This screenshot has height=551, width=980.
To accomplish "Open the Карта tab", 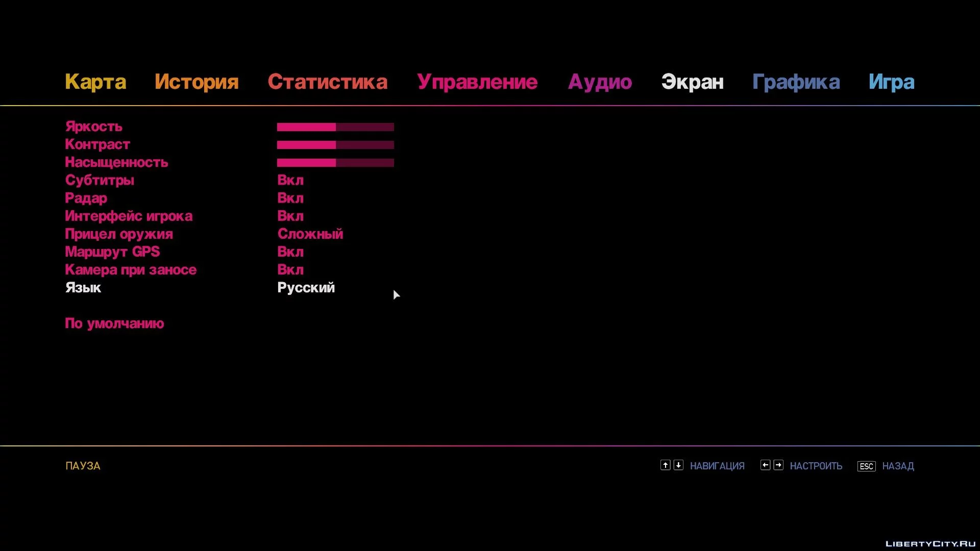I will [x=95, y=82].
